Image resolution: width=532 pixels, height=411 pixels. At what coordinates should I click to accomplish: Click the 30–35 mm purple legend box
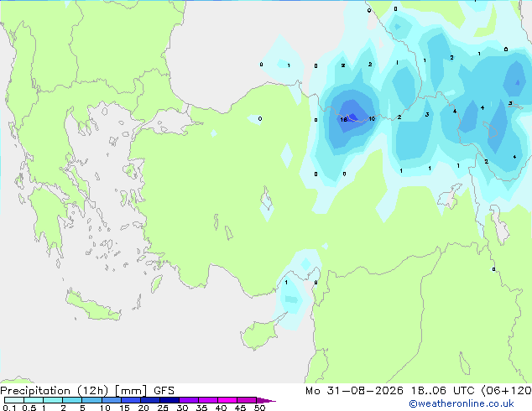pos(188,400)
